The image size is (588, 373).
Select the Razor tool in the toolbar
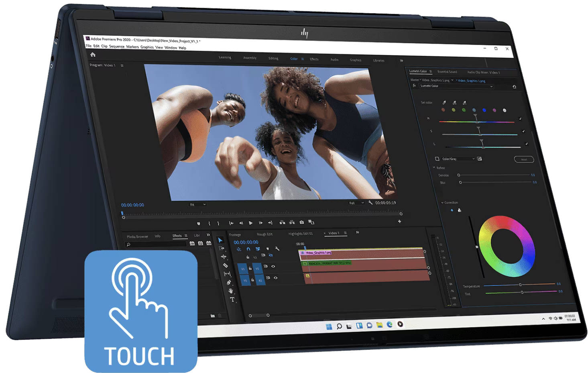click(225, 265)
